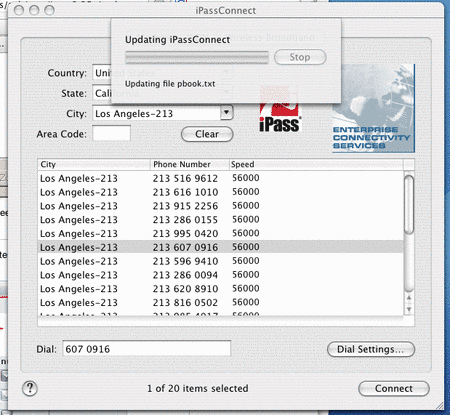Open the Dial Settings dialog
Viewport: 450px width, 415px height.
[x=371, y=349]
